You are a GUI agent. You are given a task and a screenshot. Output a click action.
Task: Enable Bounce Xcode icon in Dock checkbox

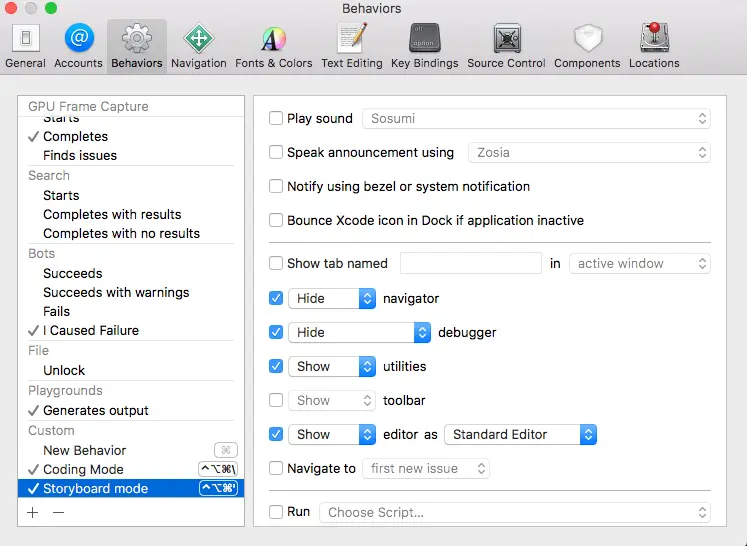276,220
